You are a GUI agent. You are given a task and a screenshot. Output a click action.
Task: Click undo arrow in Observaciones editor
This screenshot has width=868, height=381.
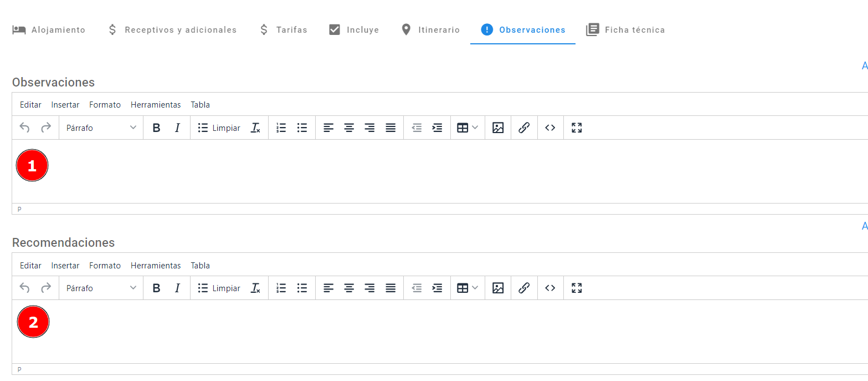pos(24,128)
